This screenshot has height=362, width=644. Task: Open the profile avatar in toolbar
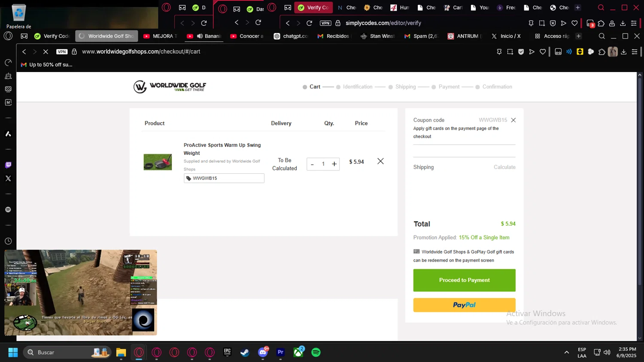pyautogui.click(x=613, y=51)
